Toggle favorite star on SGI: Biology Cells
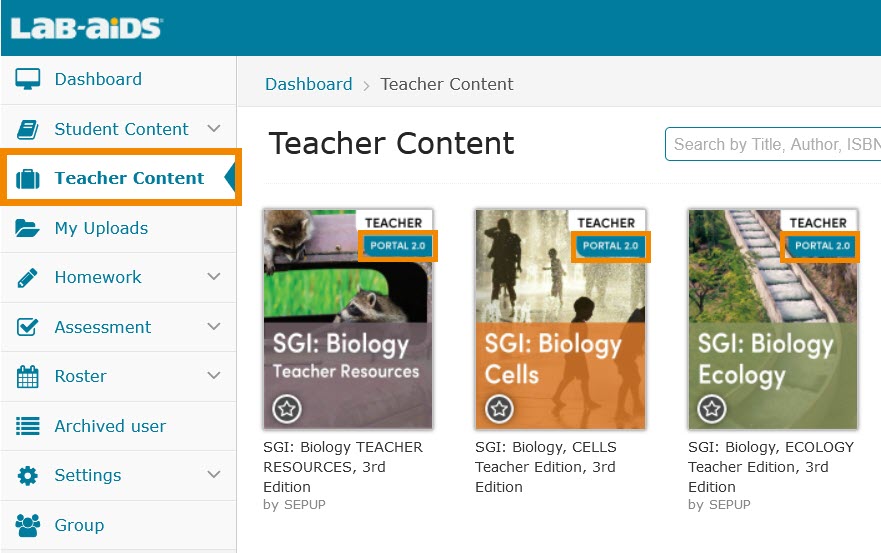The height and width of the screenshot is (553, 881). [499, 408]
